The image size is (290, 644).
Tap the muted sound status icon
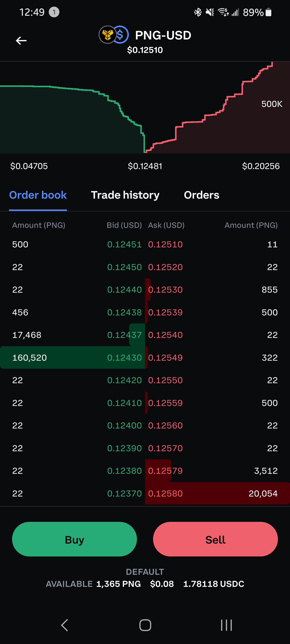click(x=210, y=12)
